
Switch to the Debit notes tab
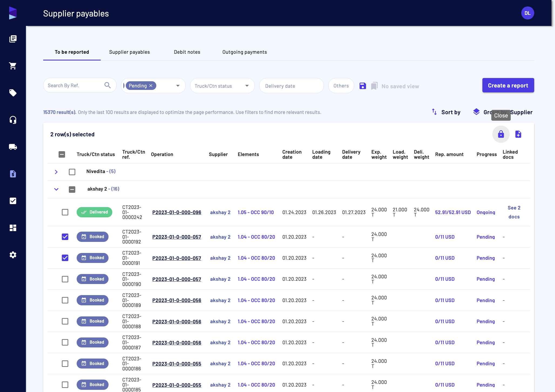coord(187,52)
